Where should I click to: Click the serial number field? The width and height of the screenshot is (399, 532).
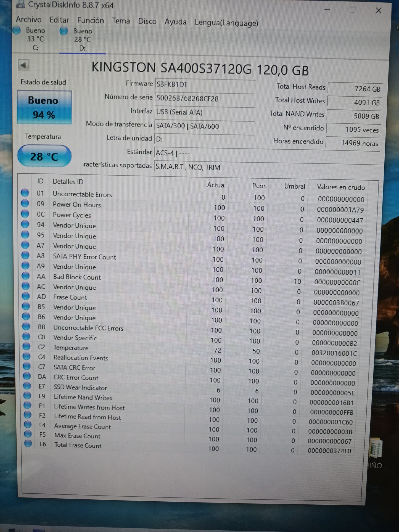[x=205, y=99]
